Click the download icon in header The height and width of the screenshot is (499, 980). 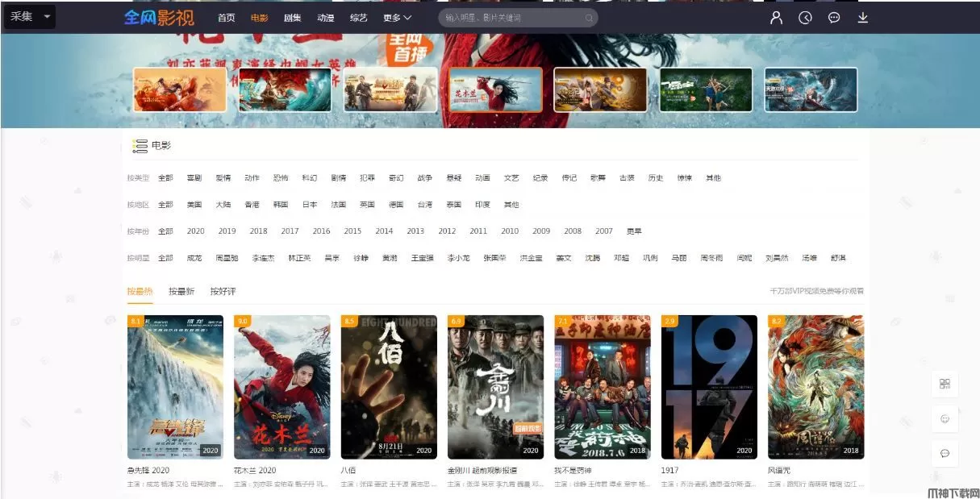[863, 18]
